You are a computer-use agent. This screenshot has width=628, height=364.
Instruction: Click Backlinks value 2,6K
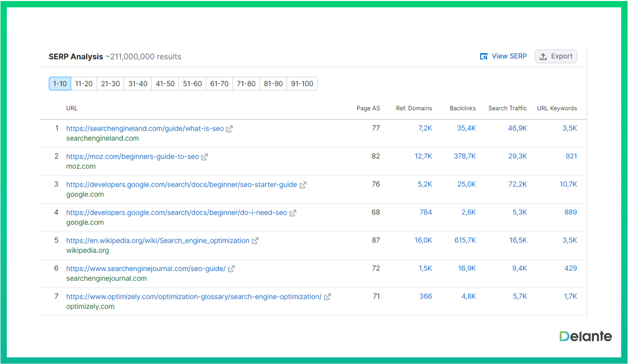[468, 212]
